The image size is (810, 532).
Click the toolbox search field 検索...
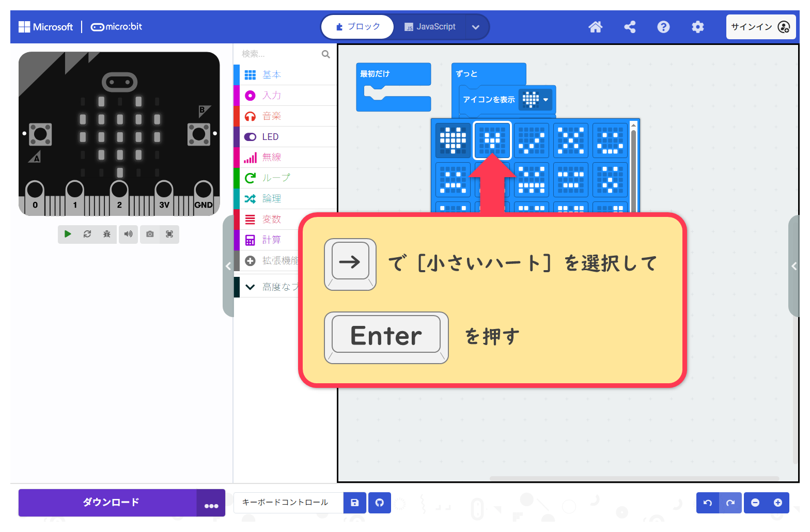[279, 54]
